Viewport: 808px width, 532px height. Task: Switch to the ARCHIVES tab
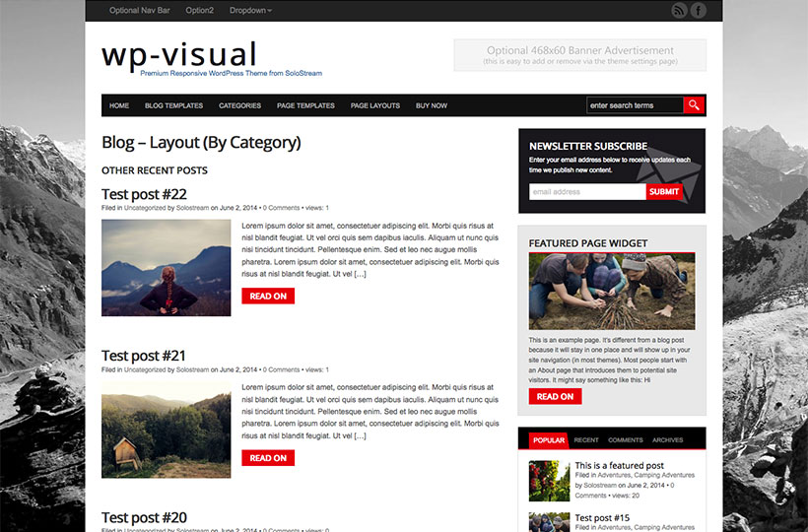coord(667,440)
